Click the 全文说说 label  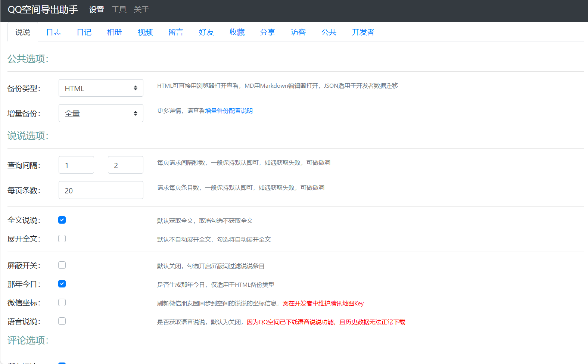click(x=24, y=220)
